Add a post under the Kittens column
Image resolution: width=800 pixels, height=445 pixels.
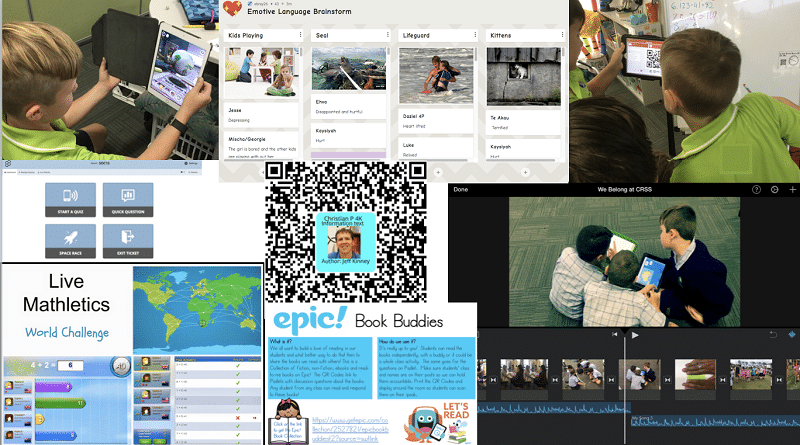tap(525, 172)
